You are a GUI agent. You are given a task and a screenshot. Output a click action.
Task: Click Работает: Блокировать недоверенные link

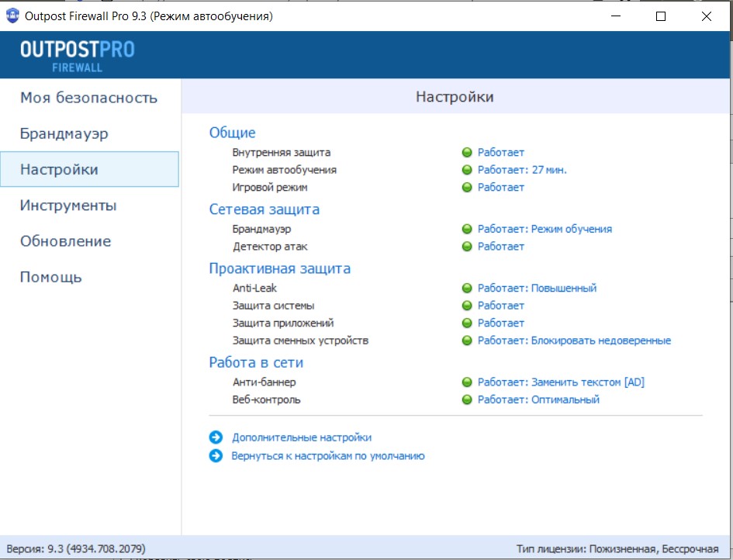click(574, 340)
